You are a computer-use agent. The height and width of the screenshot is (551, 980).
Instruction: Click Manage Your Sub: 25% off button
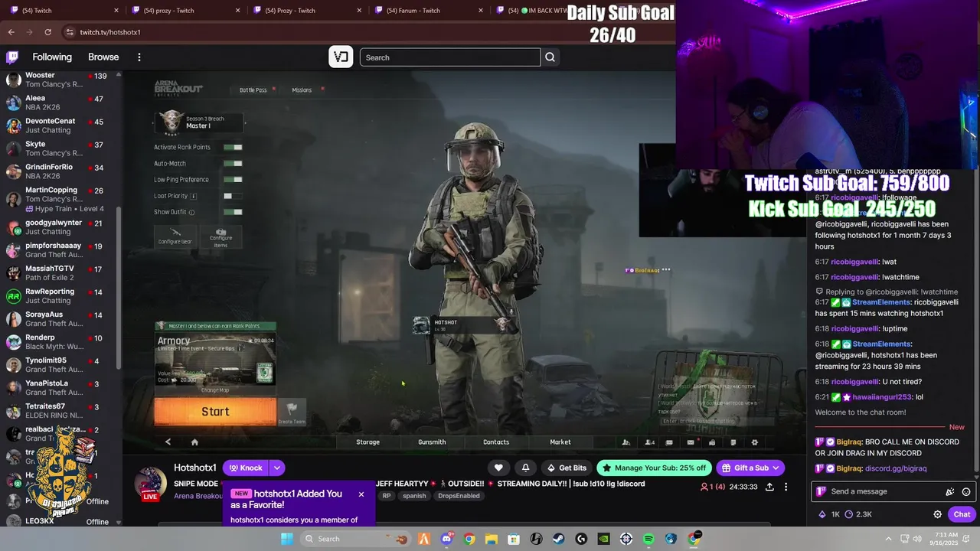[x=655, y=468]
